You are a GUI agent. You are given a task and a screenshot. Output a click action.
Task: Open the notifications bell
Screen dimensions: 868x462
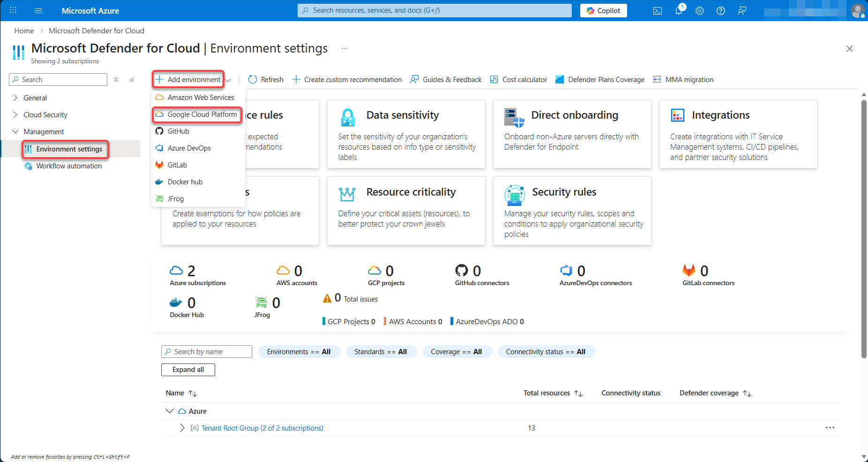coord(679,11)
